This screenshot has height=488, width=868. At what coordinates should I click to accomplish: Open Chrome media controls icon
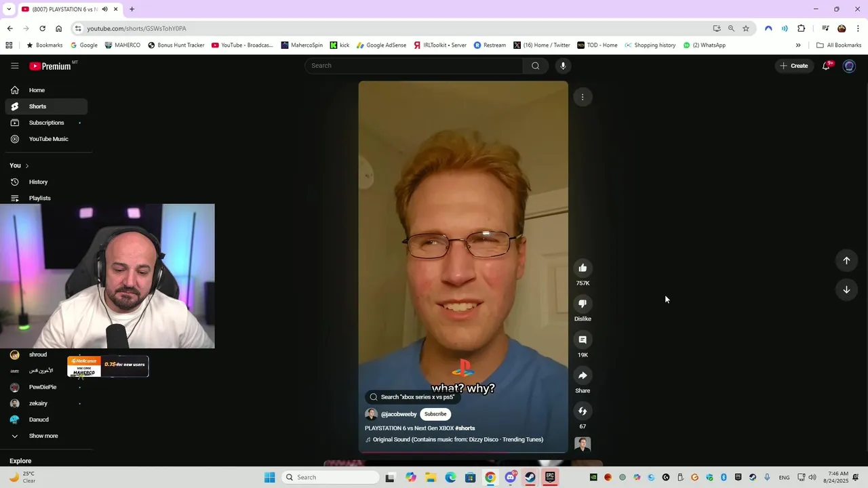pos(825,28)
